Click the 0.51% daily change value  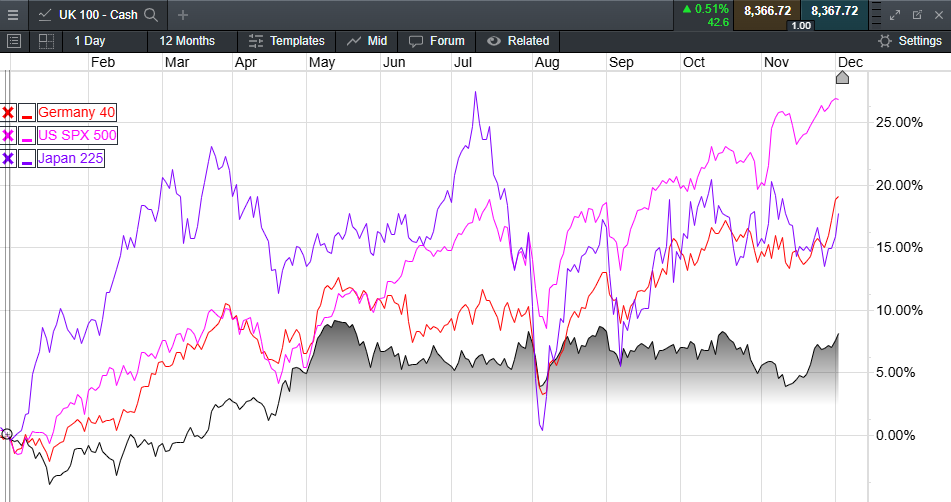(x=711, y=9)
